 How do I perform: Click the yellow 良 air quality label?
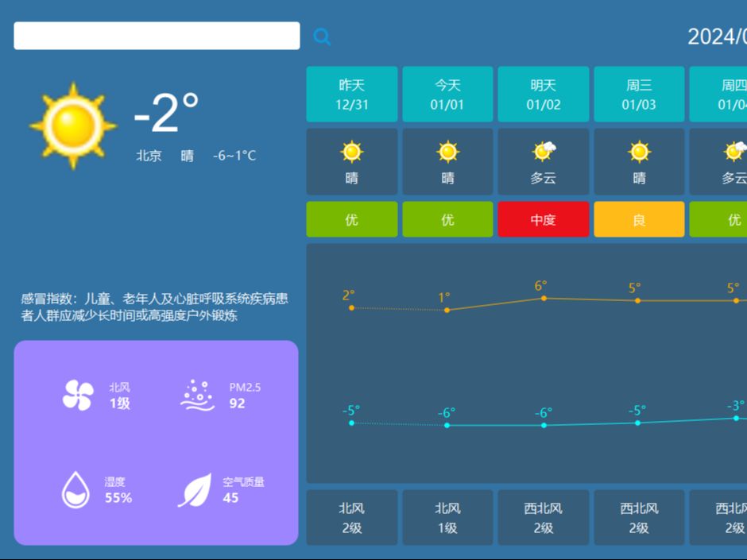coord(638,219)
